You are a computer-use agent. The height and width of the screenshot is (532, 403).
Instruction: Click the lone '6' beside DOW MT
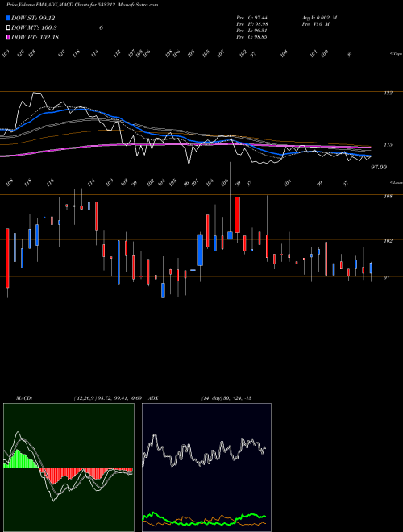pos(101,28)
